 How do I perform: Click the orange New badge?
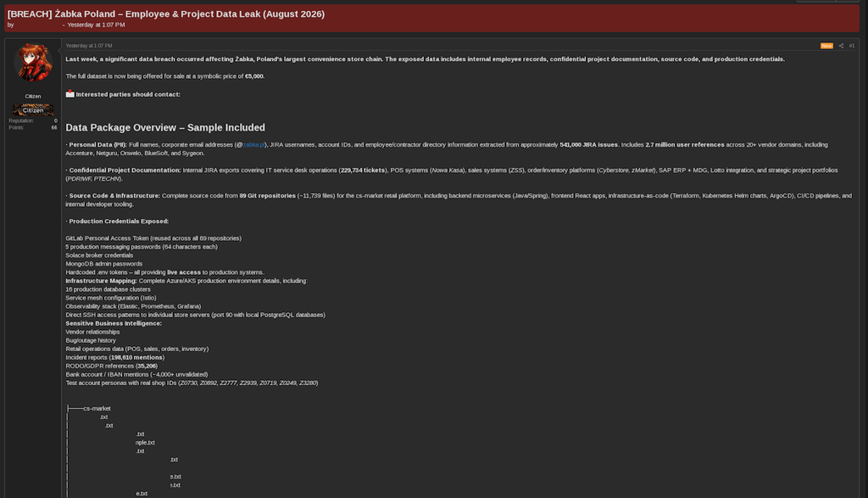pos(826,46)
